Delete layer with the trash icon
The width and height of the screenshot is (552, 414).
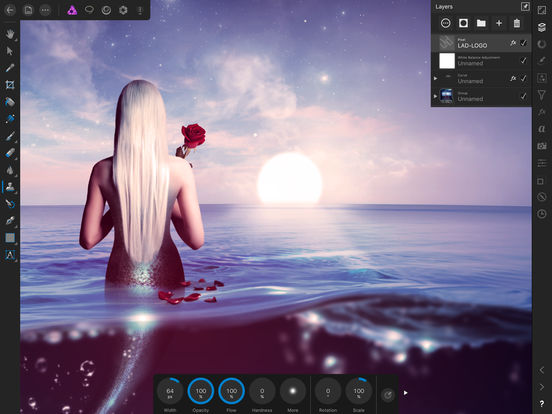(517, 23)
